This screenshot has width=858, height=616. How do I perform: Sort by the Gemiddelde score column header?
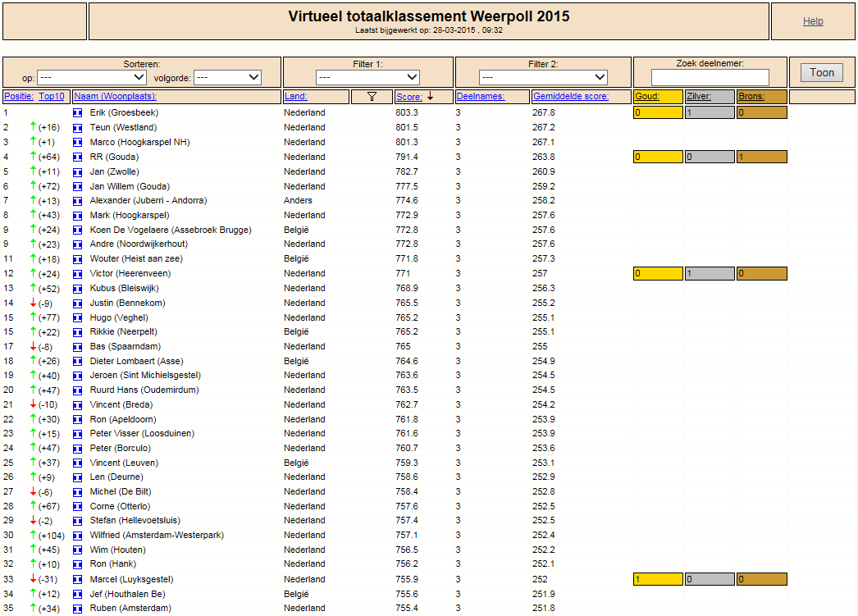[x=571, y=96]
